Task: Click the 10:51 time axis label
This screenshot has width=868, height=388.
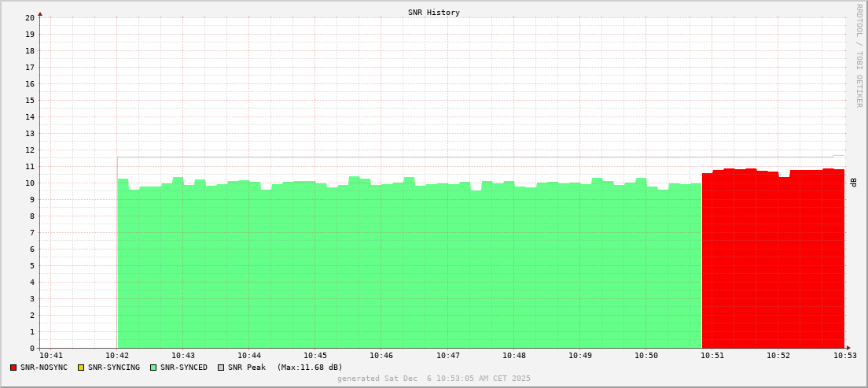Action: 712,356
